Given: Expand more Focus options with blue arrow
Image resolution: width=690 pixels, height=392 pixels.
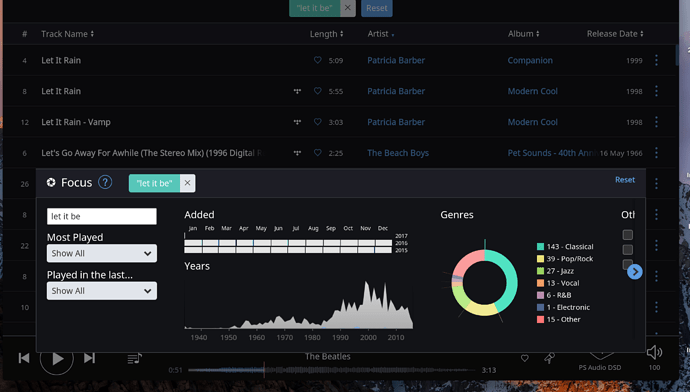Looking at the screenshot, I should pos(635,272).
